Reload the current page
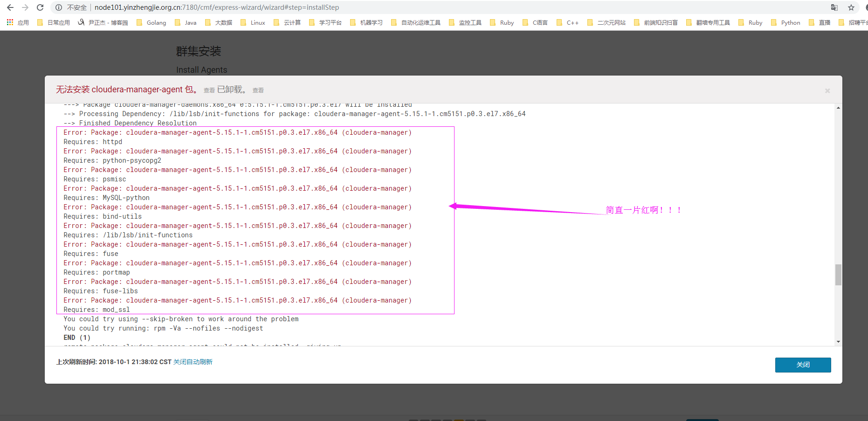Image resolution: width=868 pixels, height=421 pixels. (x=40, y=7)
